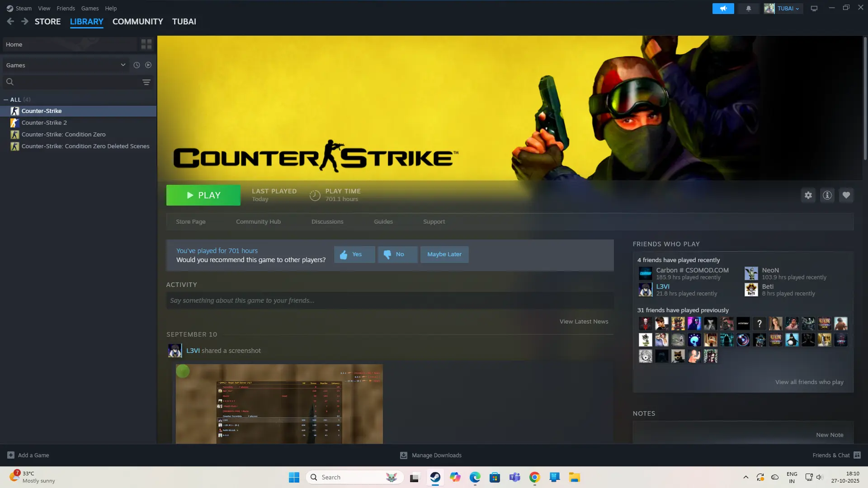Click the library search field
The width and height of the screenshot is (868, 488).
tap(78, 82)
